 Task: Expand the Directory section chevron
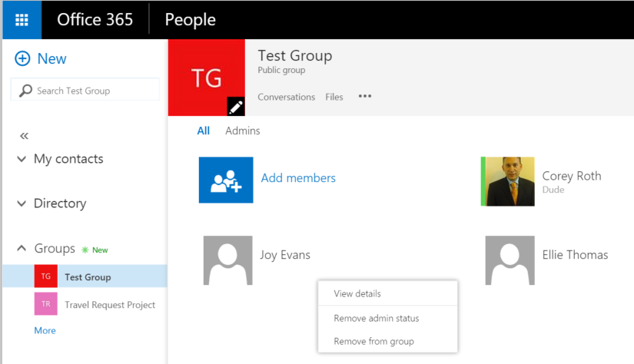tap(22, 204)
